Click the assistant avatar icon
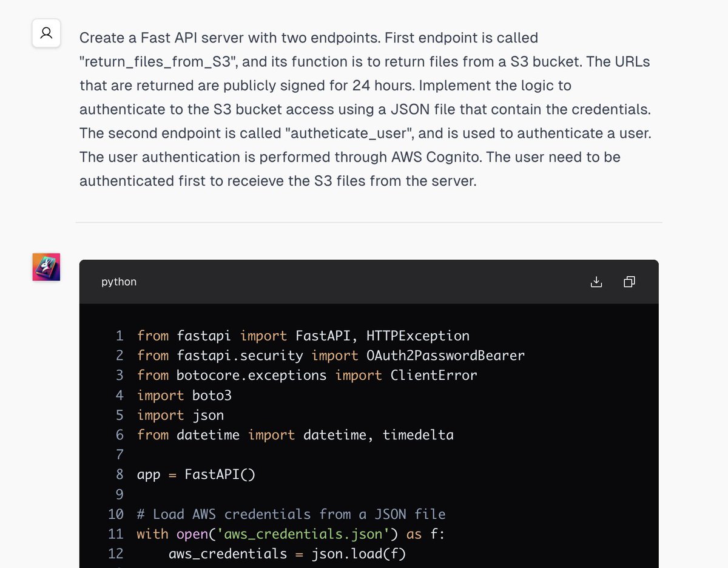 46,267
